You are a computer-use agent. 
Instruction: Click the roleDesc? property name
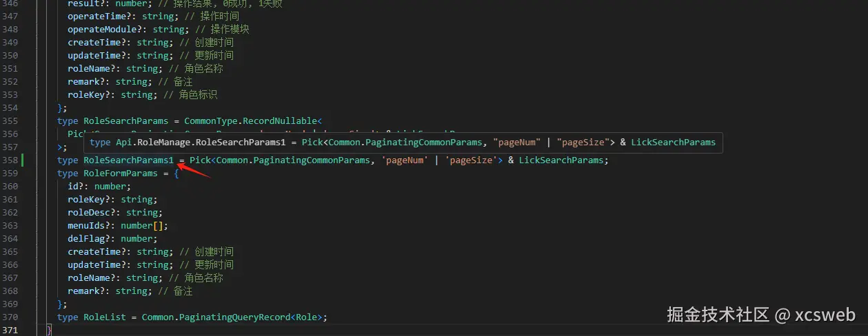point(94,212)
